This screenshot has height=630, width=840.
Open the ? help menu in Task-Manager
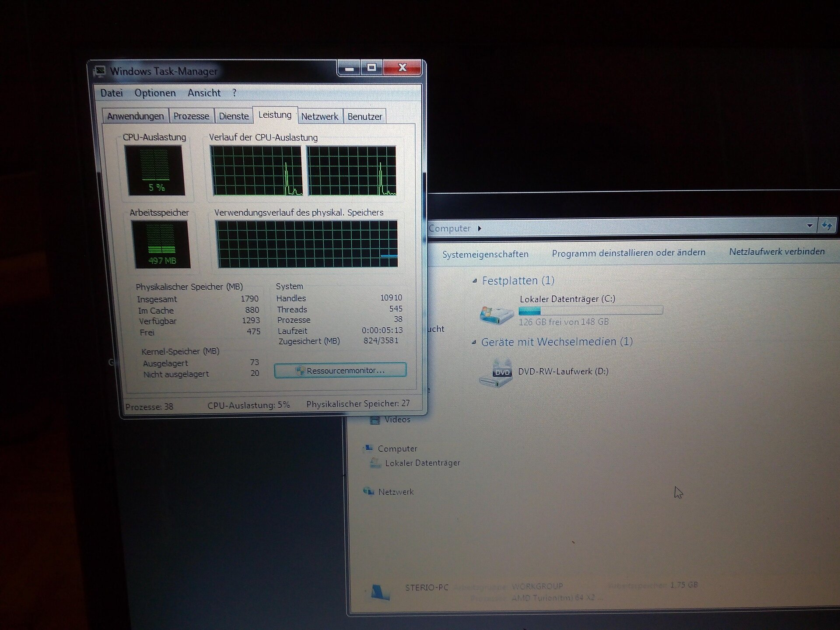[234, 93]
